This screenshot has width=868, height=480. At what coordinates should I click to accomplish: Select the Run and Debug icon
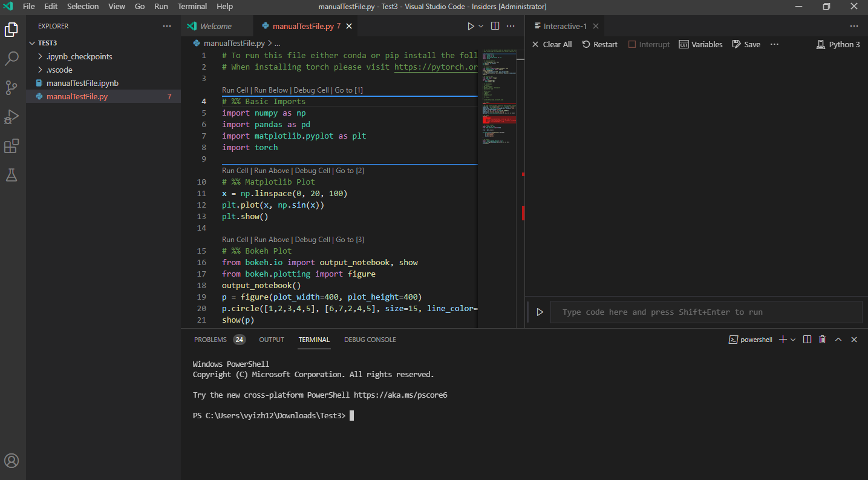(11, 116)
